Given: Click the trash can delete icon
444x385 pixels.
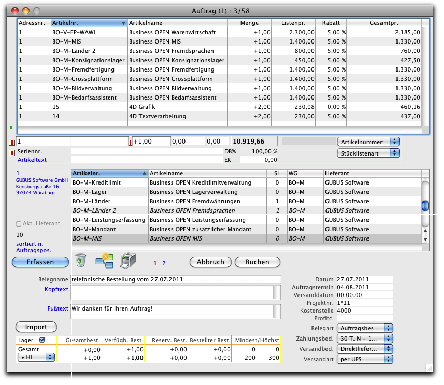Looking at the screenshot, I should click(x=80, y=260).
